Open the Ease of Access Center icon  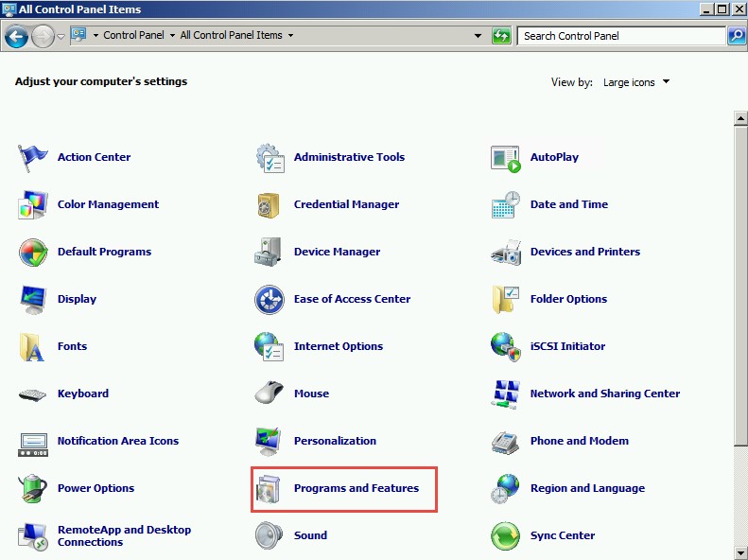click(x=270, y=299)
